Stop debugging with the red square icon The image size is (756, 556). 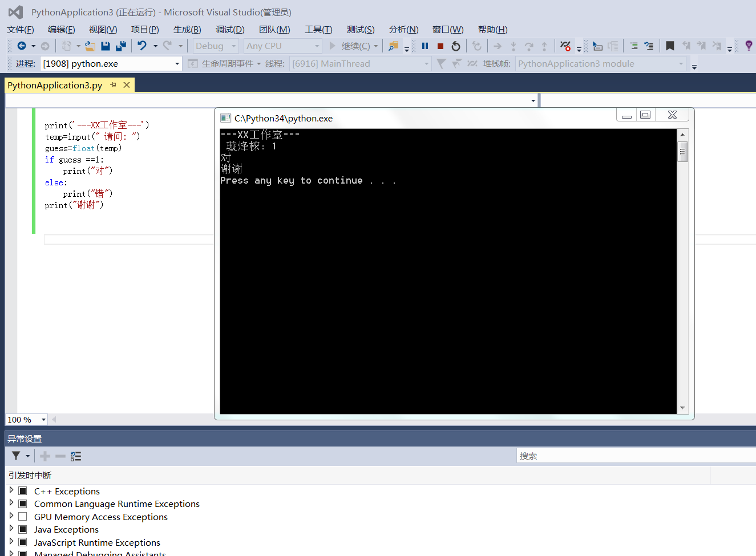point(440,46)
